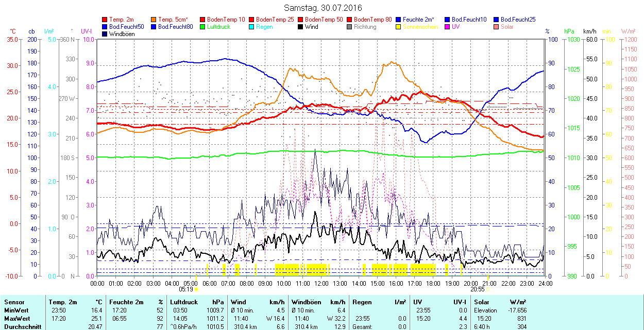Select the gray Richtung legend swatch
This screenshot has height=330, width=644.
pyautogui.click(x=350, y=27)
